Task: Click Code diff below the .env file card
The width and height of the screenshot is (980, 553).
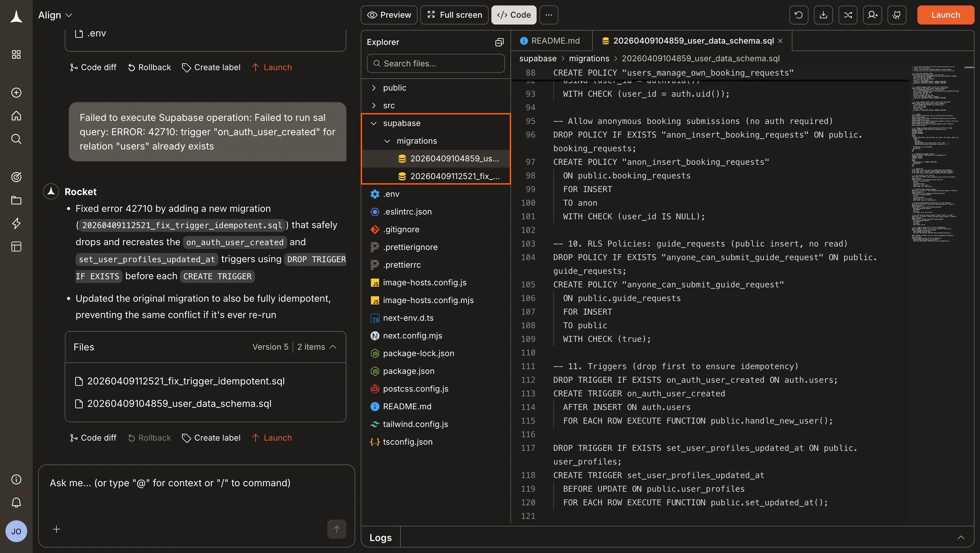Action: click(x=93, y=67)
